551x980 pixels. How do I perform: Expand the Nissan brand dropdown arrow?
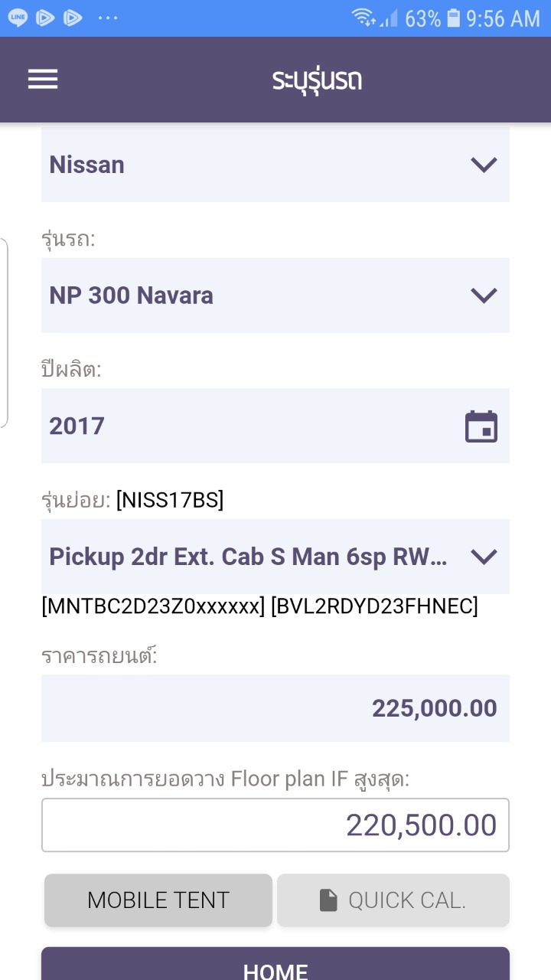click(x=484, y=165)
